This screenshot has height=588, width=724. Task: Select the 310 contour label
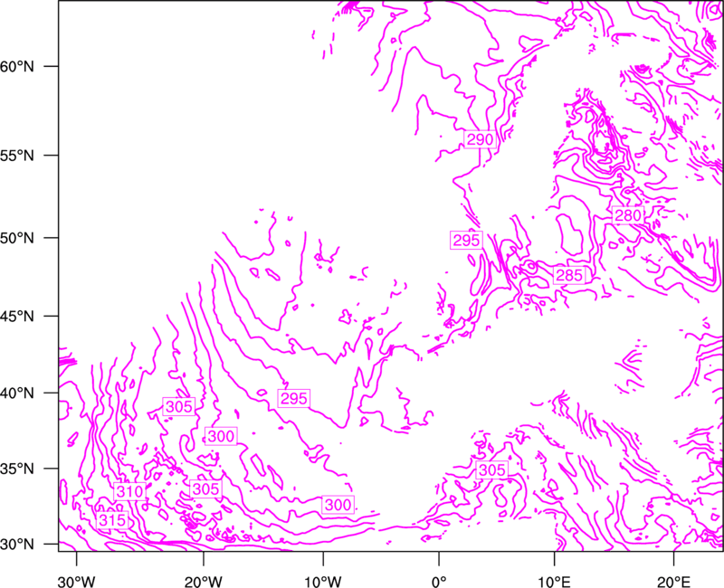(129, 491)
